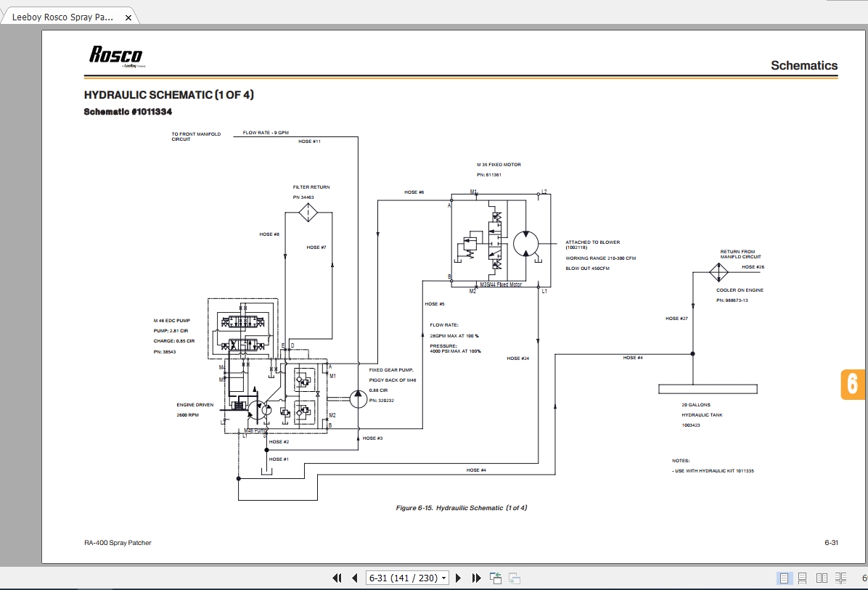Click the 'Figure 6-15. Hydraulic Schematic' caption
The image size is (868, 590).
[461, 508]
